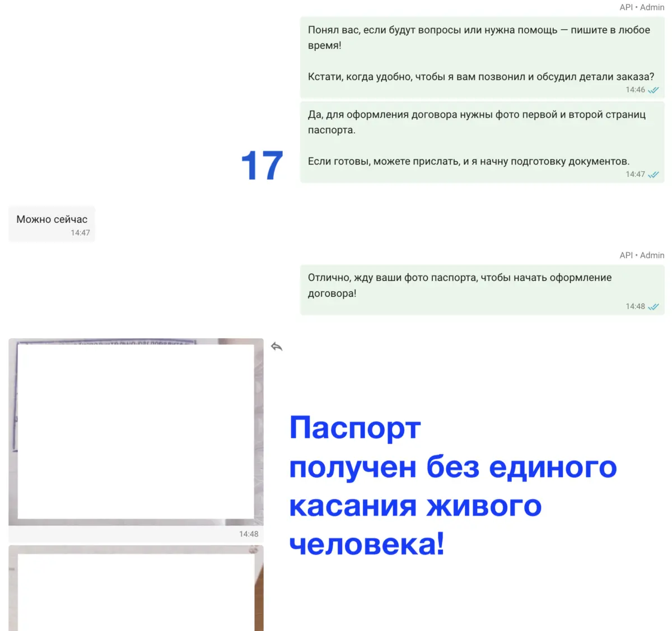Click the read receipt checkmarks at 14:47

coord(653,175)
